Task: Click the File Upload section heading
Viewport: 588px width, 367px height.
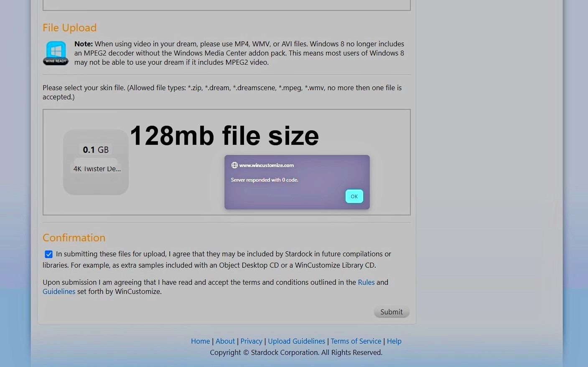Action: click(x=69, y=28)
